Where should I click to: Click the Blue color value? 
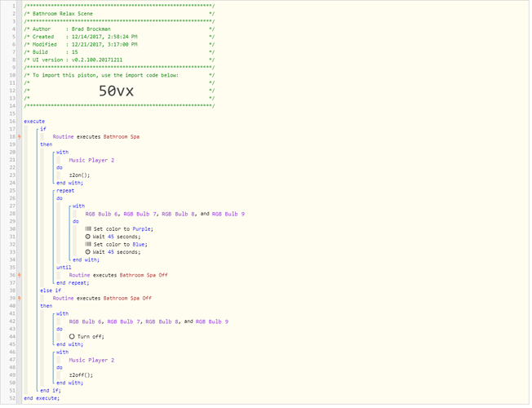pyautogui.click(x=139, y=245)
